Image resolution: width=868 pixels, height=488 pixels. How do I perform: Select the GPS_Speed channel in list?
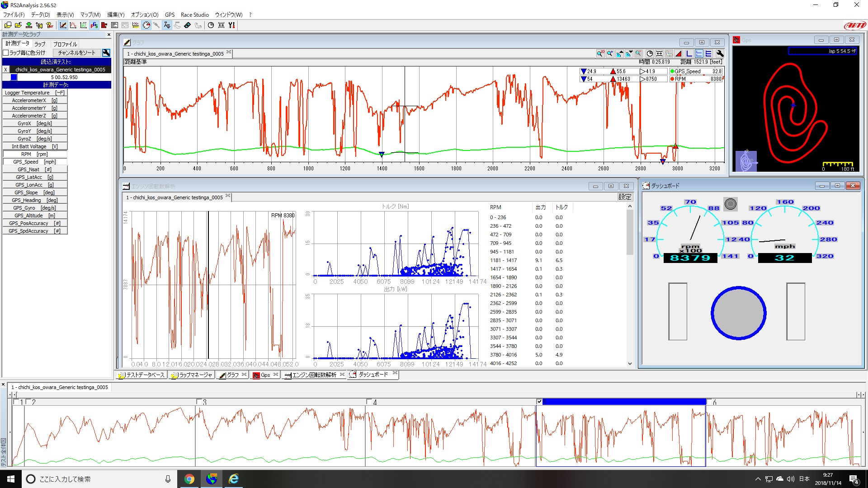tap(34, 162)
